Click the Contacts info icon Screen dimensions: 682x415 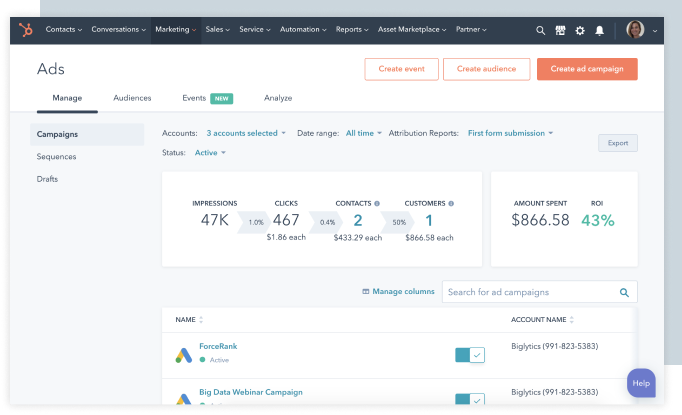377,203
